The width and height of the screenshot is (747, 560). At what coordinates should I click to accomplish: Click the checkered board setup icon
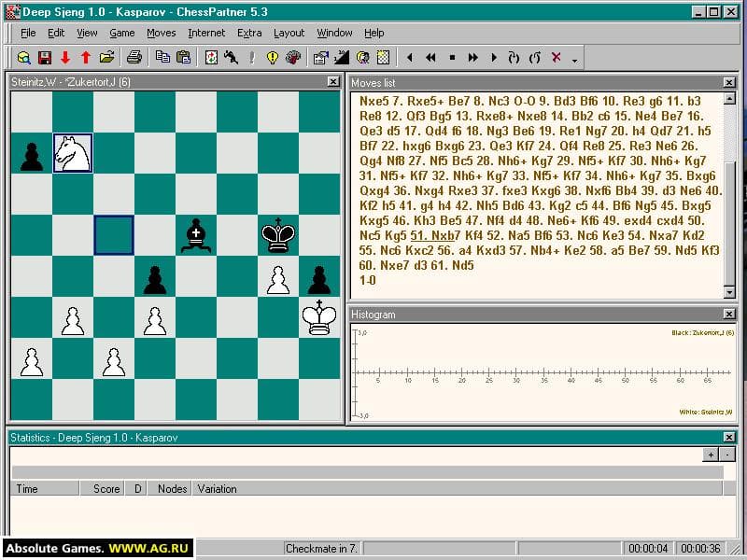(383, 58)
